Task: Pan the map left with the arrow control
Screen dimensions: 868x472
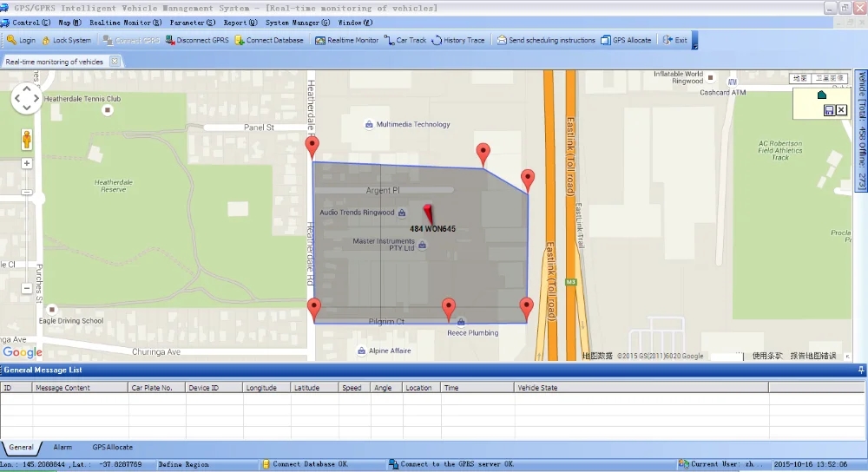Action: 17,99
